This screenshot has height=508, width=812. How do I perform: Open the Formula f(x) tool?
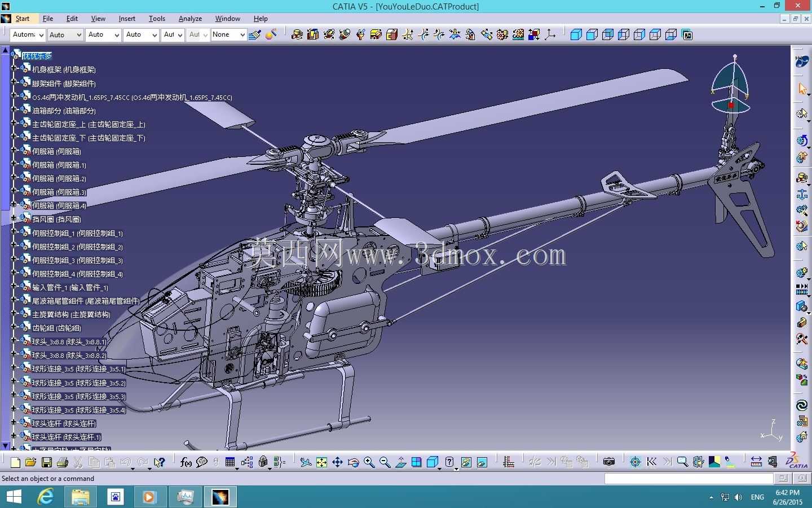(186, 462)
